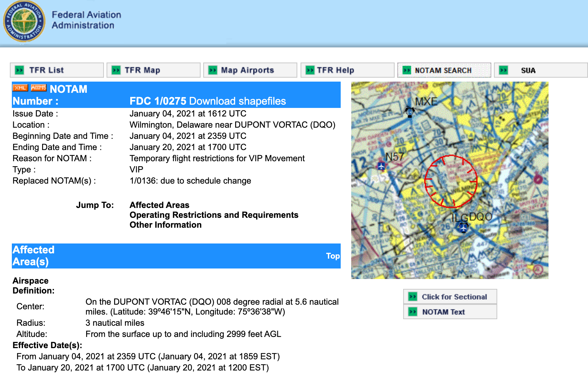Click the green arrow icon beside NOTAM Text

(413, 312)
